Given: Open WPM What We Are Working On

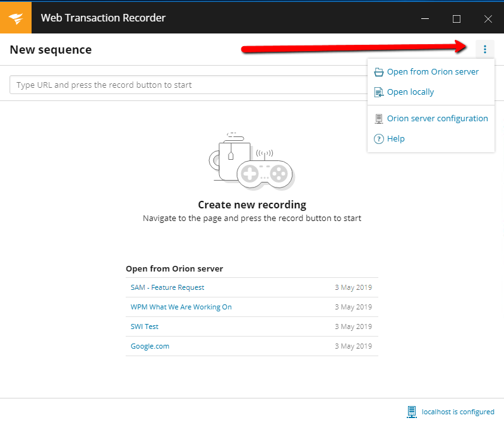Looking at the screenshot, I should click(x=181, y=307).
